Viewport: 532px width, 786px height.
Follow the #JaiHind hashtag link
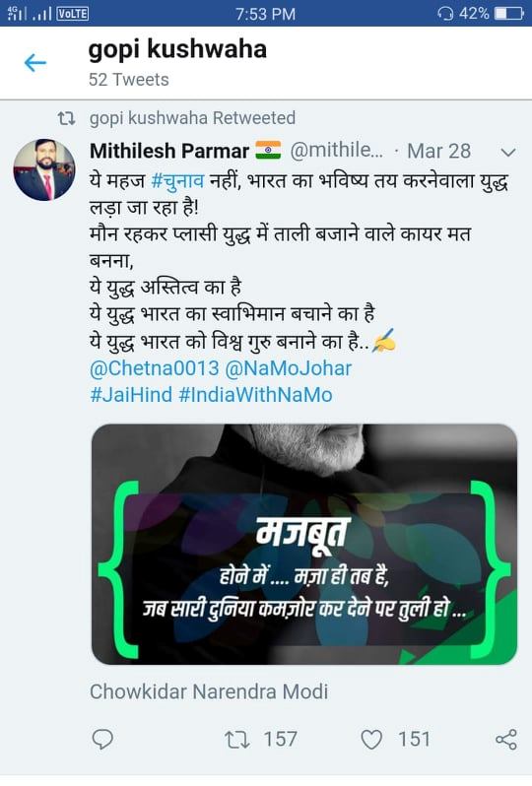coord(131,395)
